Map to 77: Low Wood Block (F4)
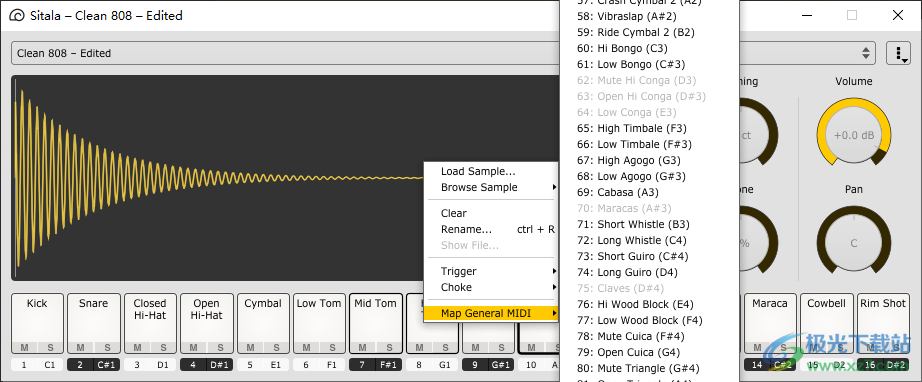The image size is (922, 382). point(649,320)
